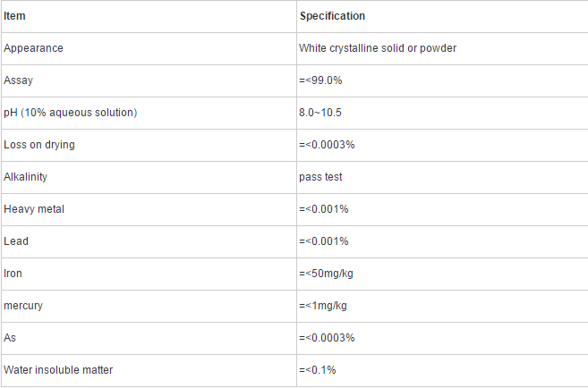
Task: Click the Iron value =<50mg/kg
Action: coord(327,274)
